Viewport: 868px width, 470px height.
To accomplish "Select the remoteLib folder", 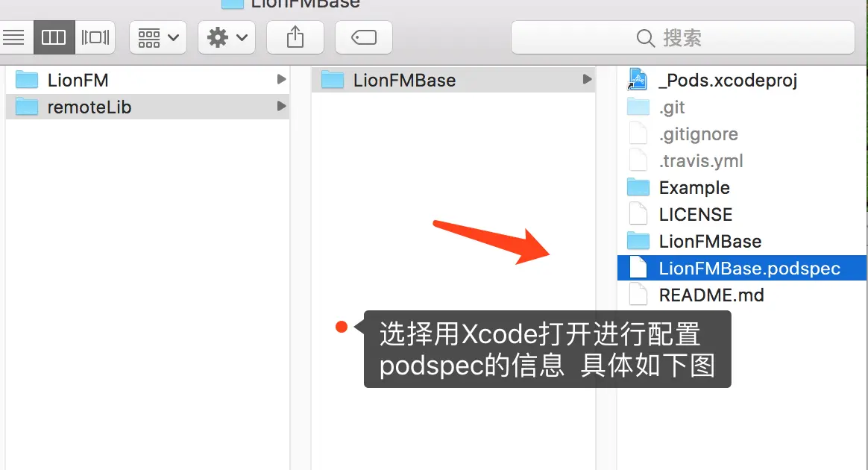I will 147,107.
